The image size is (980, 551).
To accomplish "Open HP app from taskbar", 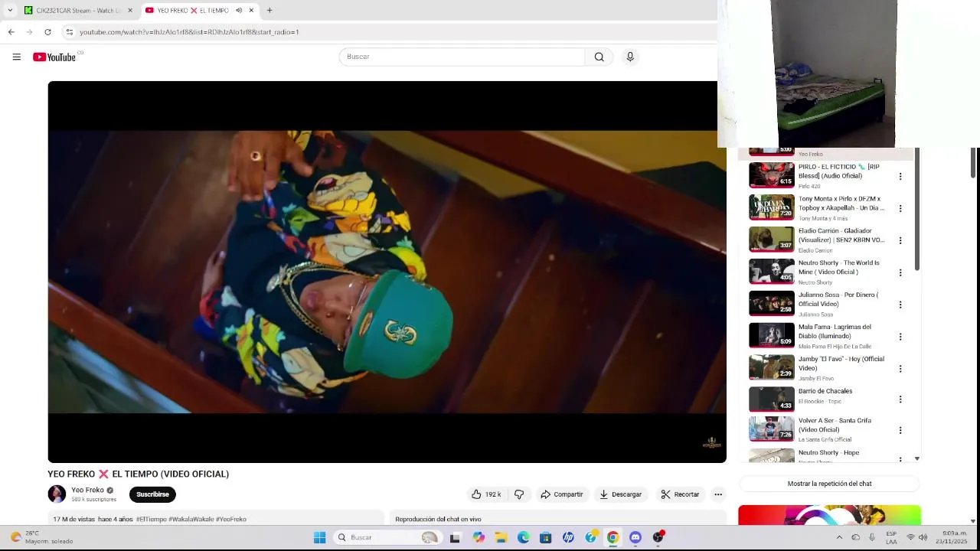I will coord(568,537).
